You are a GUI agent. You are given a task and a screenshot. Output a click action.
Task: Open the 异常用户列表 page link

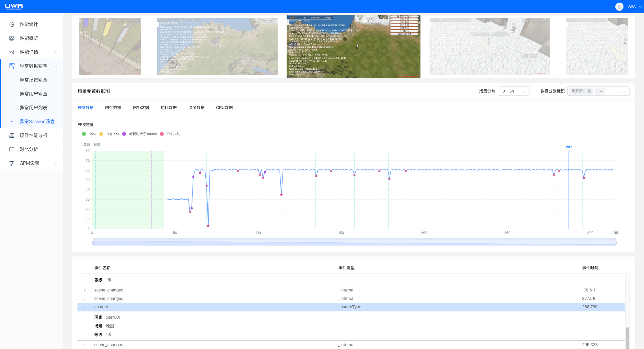click(33, 108)
